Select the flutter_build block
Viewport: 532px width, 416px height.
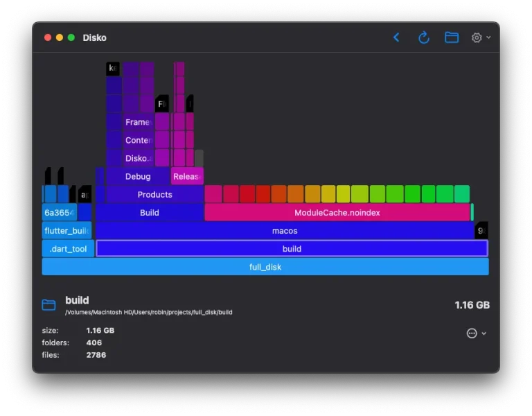(66, 231)
